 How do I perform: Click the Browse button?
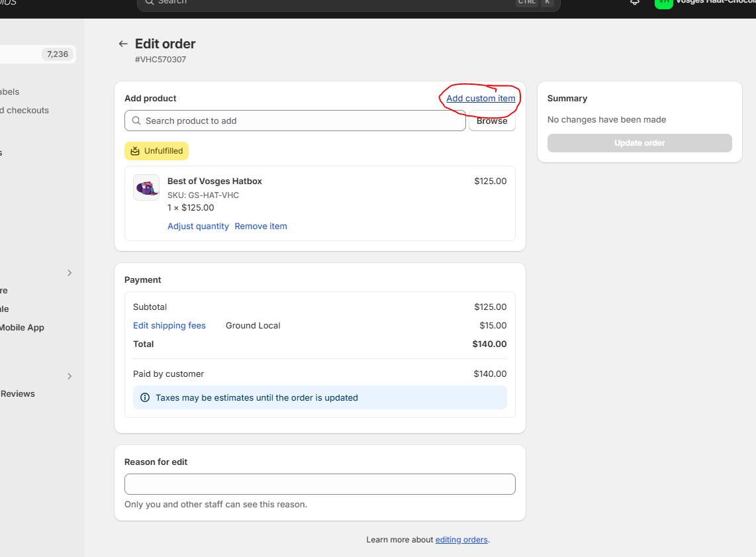coord(492,121)
